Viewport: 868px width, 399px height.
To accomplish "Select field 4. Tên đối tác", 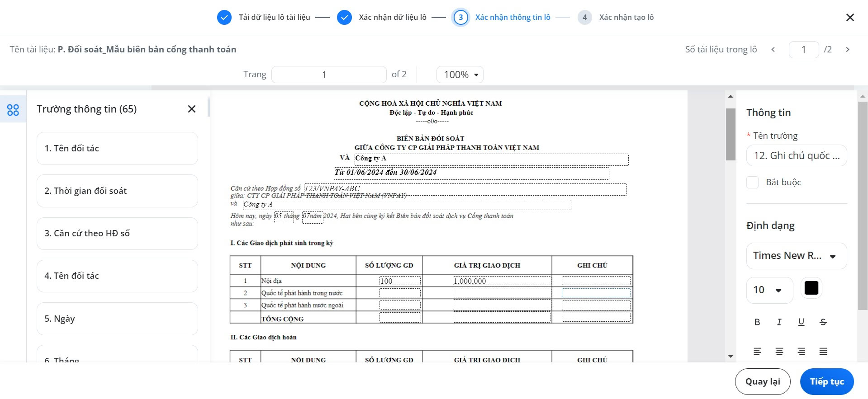I will (117, 276).
